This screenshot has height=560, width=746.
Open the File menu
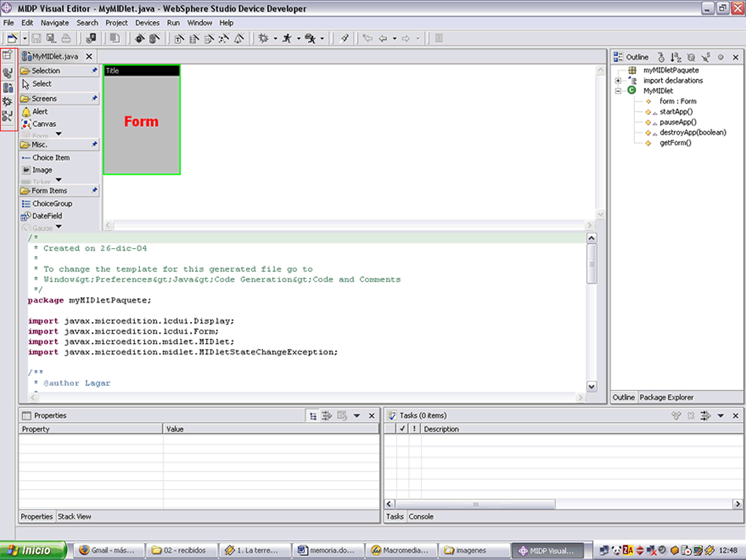pyautogui.click(x=9, y=22)
